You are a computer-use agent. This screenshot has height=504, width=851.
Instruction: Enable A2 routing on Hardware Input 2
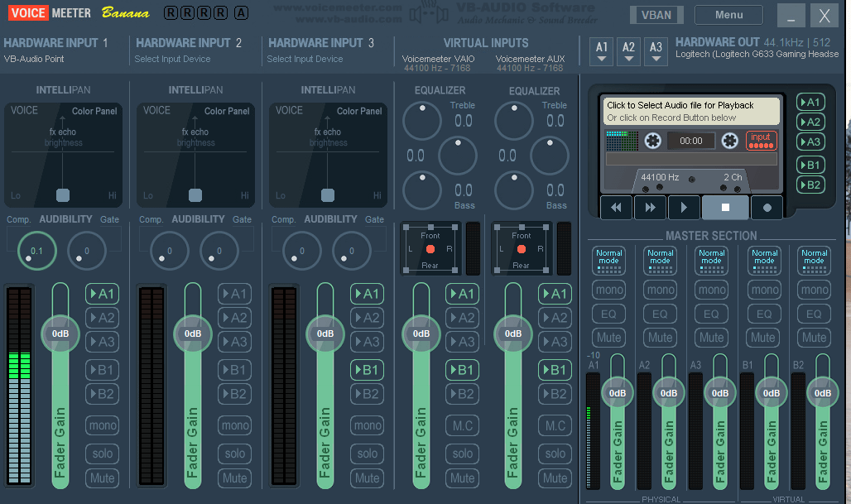234,318
